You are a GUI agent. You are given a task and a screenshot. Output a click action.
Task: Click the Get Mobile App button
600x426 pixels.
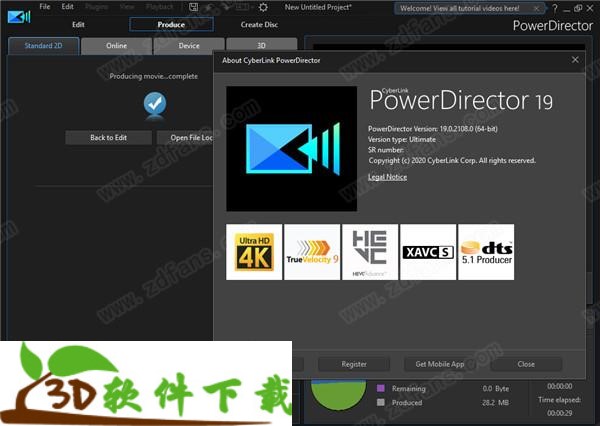click(x=440, y=364)
